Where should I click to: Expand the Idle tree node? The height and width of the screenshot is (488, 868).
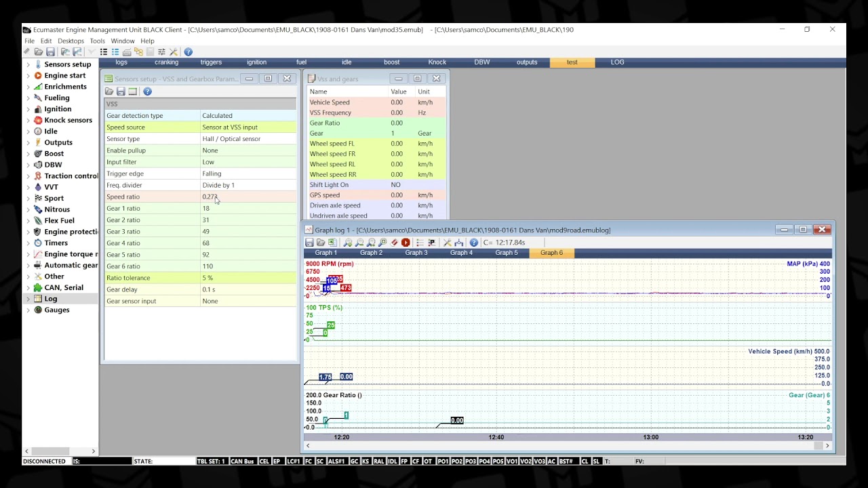coord(28,131)
